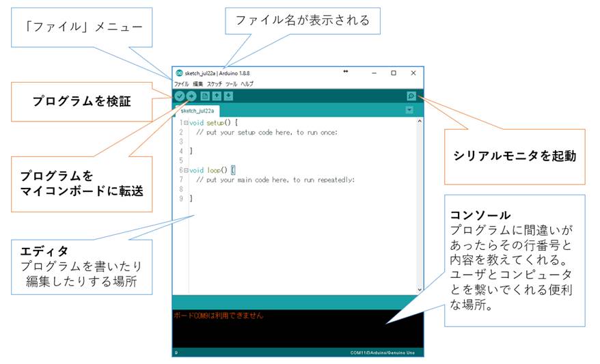Click the '// put your setup code here' comment

click(x=267, y=132)
